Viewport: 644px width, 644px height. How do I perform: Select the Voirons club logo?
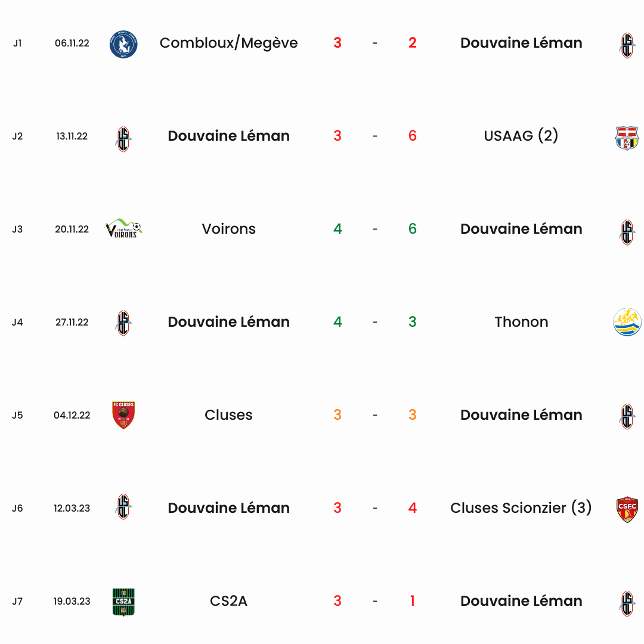coord(123,228)
